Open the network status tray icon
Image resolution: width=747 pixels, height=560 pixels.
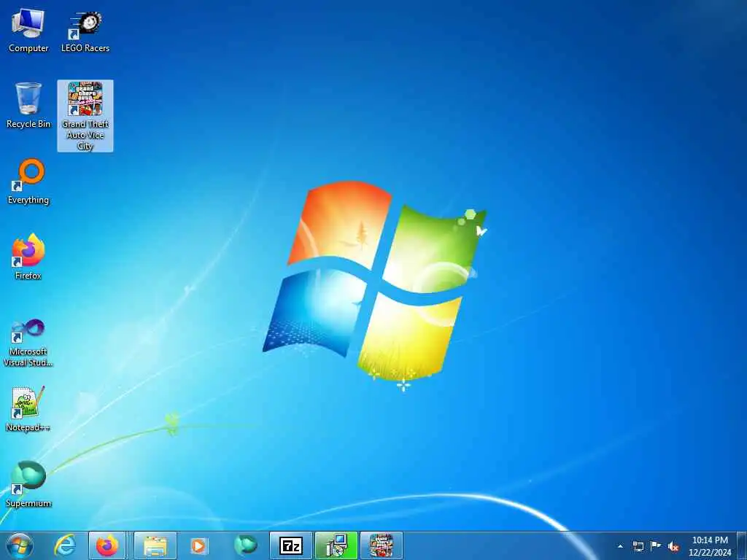pyautogui.click(x=638, y=546)
